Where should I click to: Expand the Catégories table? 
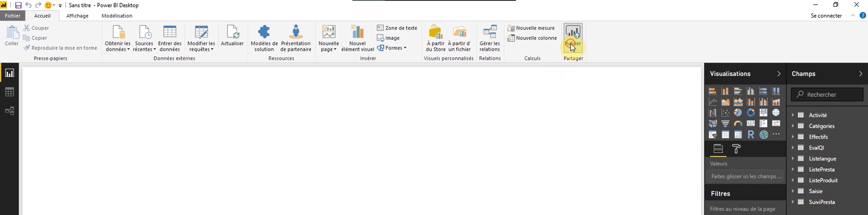click(x=793, y=126)
